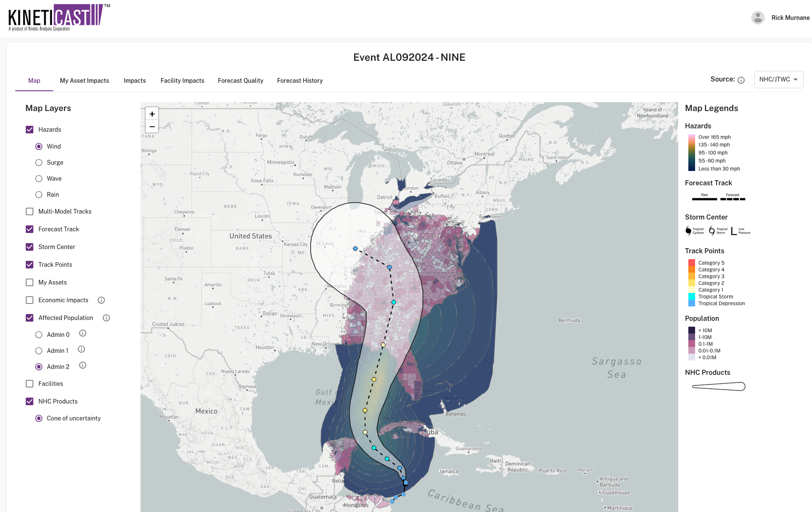Click info icon beside Affected Population
This screenshot has width=812, height=512.
pos(106,318)
